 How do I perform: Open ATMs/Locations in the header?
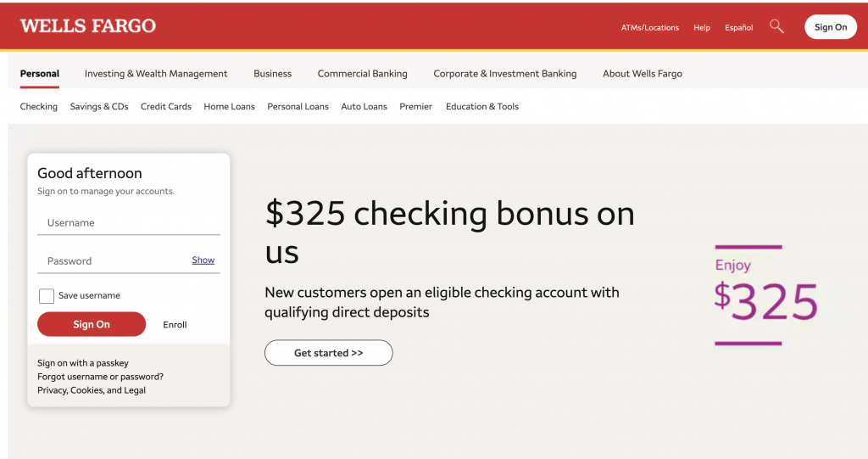[649, 28]
